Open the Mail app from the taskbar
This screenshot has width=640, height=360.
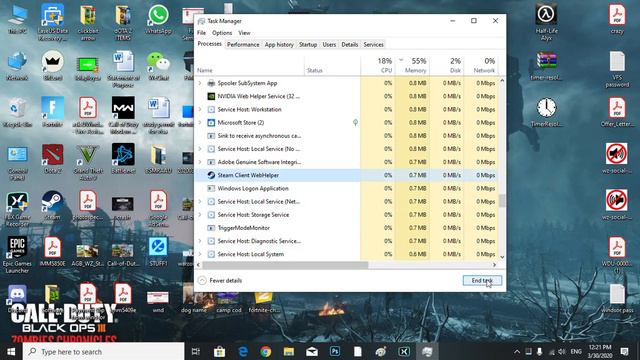click(312, 351)
